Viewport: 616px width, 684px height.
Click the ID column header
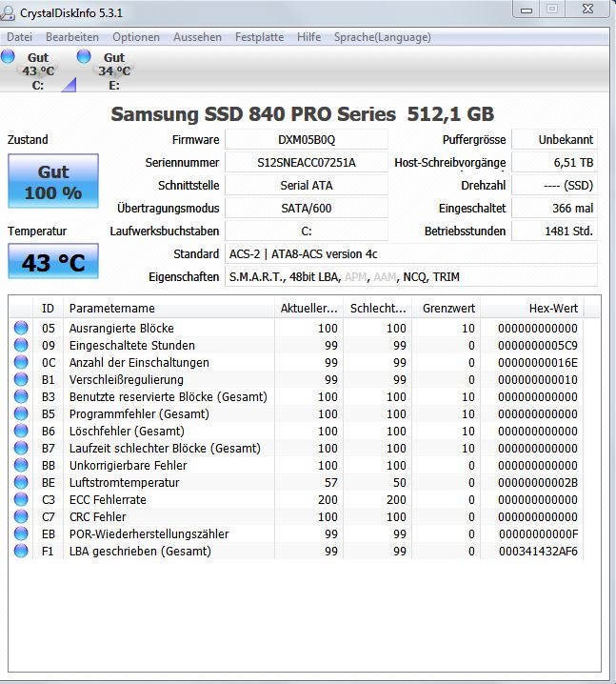pos(48,309)
